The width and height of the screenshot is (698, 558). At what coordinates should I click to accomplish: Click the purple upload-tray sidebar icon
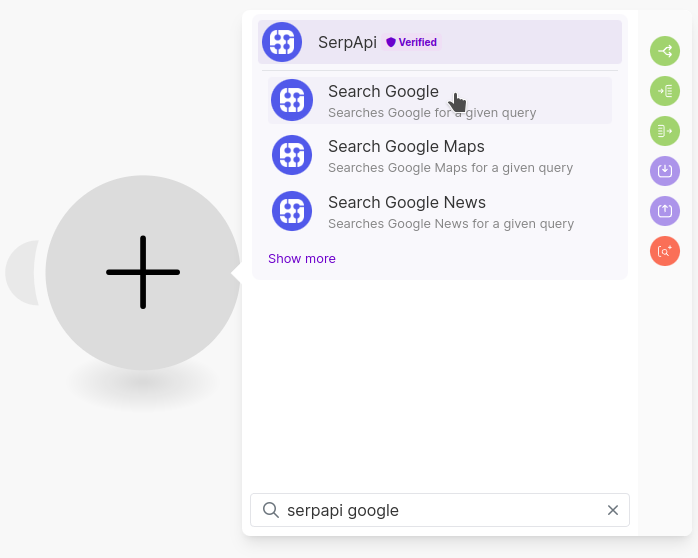(665, 211)
